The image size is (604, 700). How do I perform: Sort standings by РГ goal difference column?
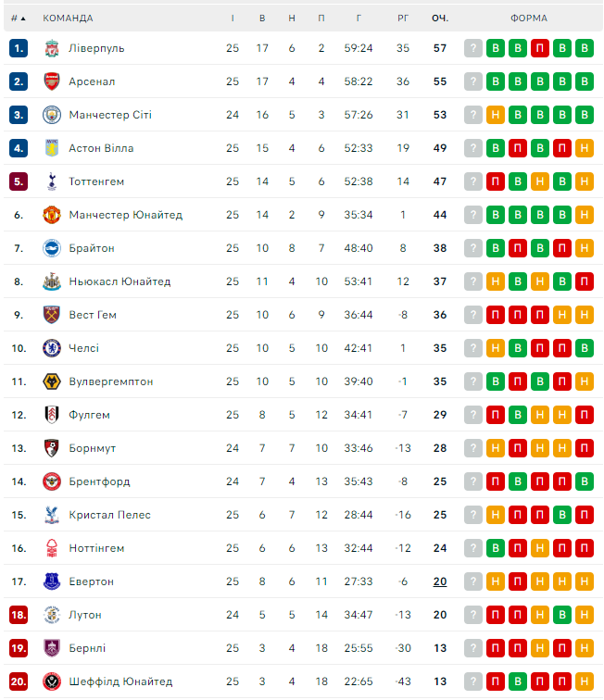[x=403, y=18]
